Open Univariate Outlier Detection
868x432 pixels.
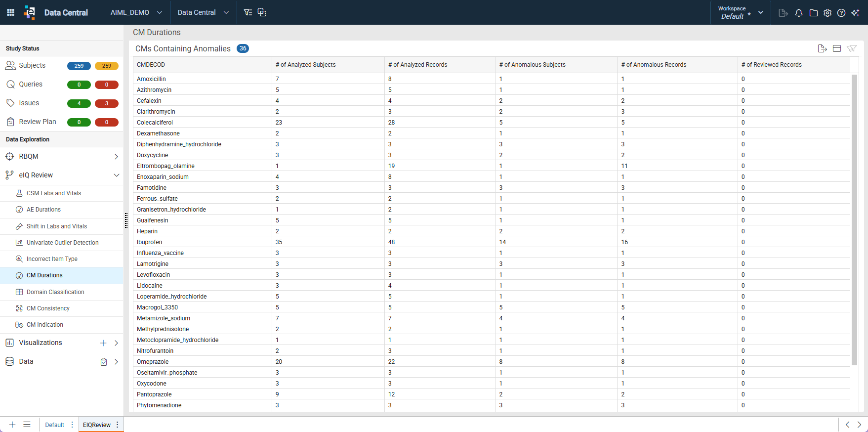click(62, 243)
